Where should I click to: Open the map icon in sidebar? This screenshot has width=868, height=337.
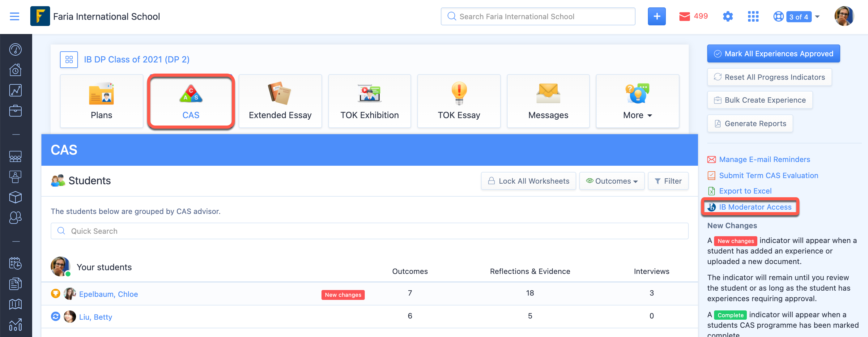[15, 304]
